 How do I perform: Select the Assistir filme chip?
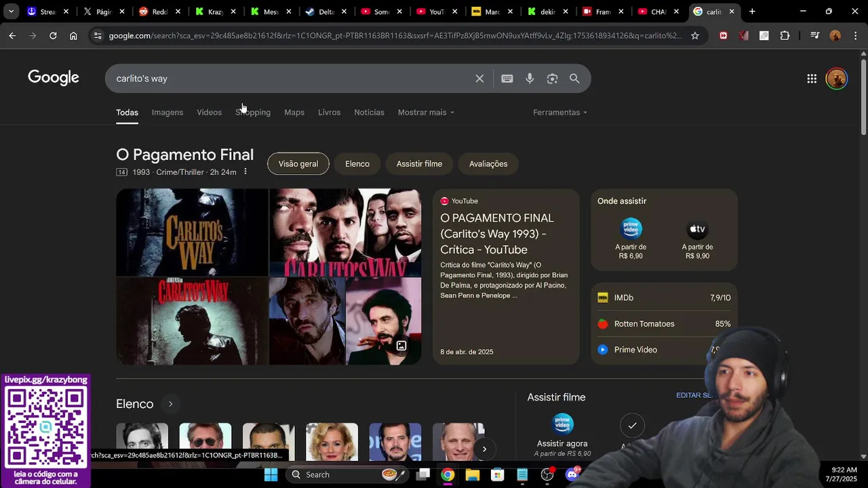click(x=419, y=164)
